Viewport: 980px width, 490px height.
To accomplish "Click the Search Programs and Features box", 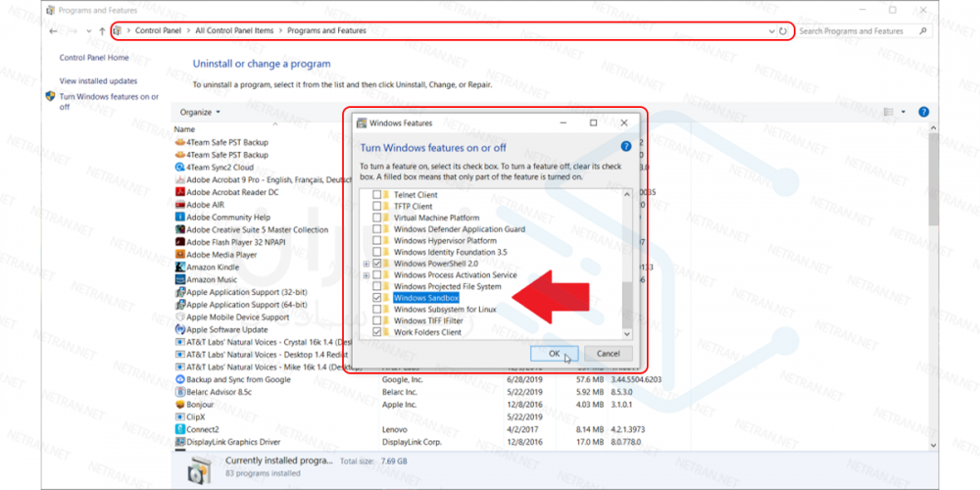I will [855, 31].
